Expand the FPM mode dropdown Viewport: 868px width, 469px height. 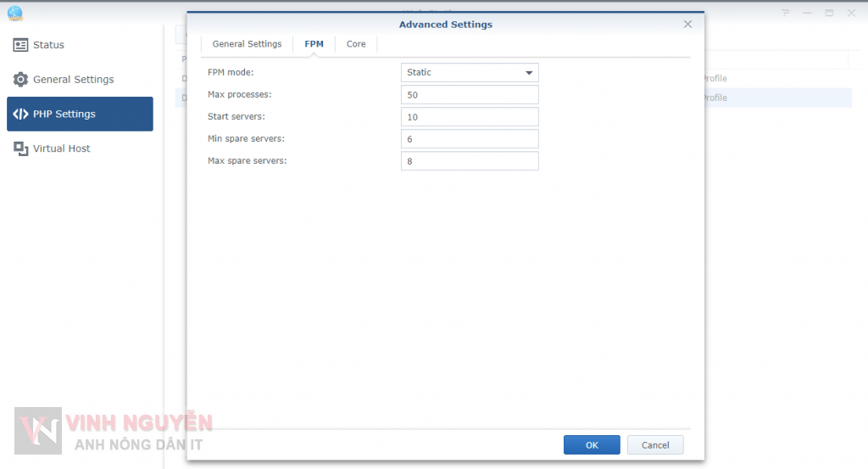point(470,73)
